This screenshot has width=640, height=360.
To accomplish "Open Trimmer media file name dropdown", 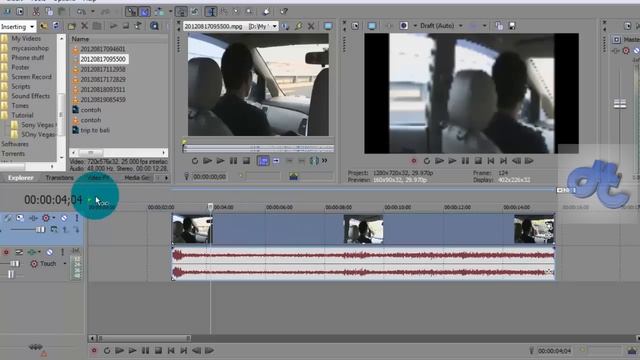I will click(275, 26).
